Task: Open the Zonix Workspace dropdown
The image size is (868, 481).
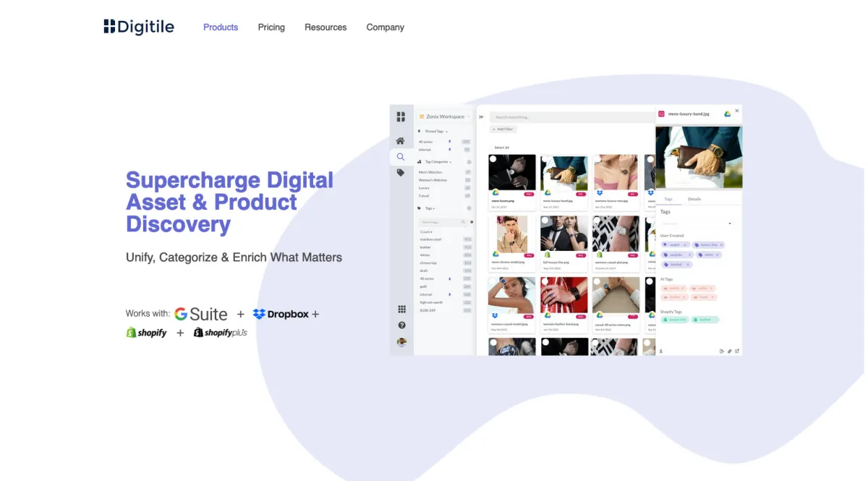Action: coord(444,116)
